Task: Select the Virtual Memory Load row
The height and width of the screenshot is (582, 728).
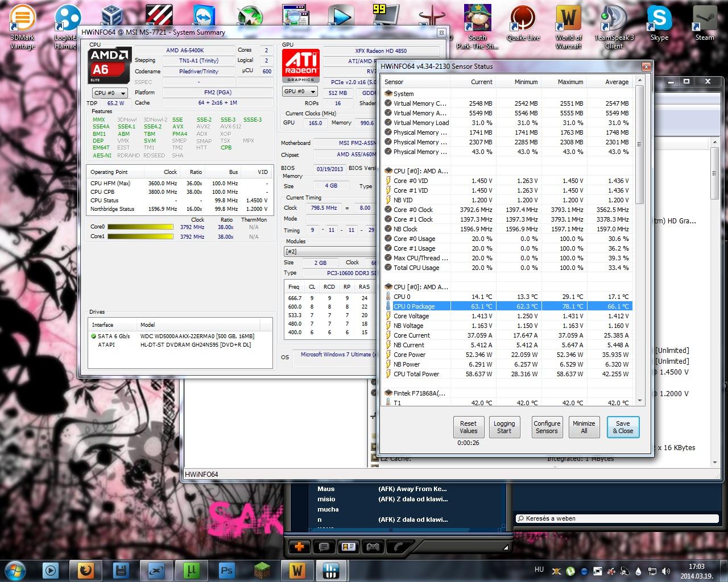Action: click(x=507, y=123)
